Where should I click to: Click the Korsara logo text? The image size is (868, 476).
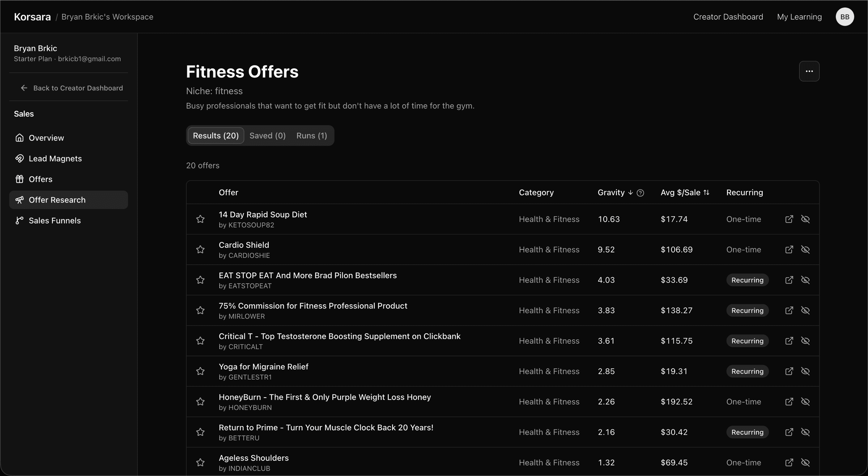(32, 17)
